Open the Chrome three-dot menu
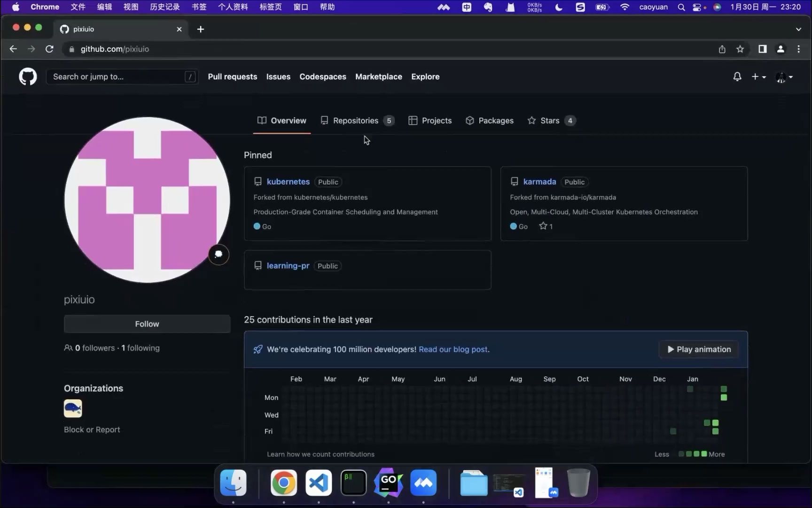Screen dimensions: 812x508 [798, 49]
